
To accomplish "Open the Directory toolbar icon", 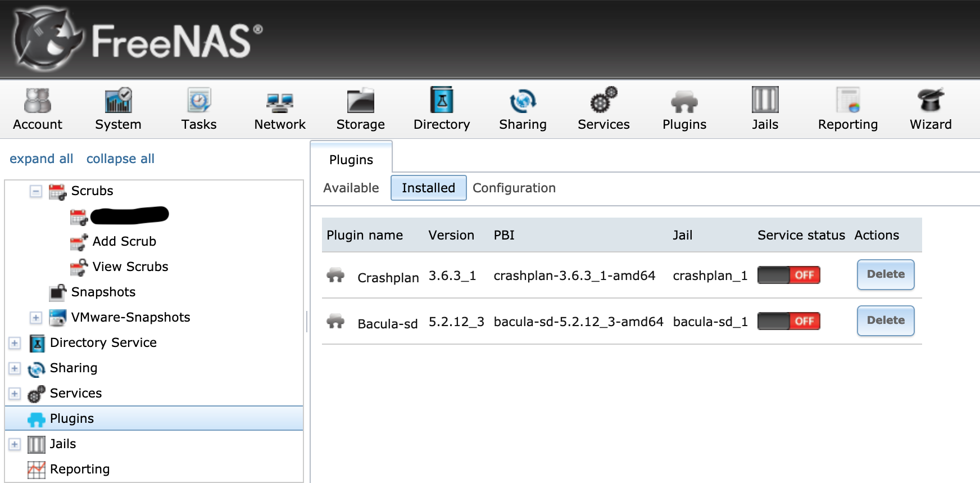I will coord(442,100).
